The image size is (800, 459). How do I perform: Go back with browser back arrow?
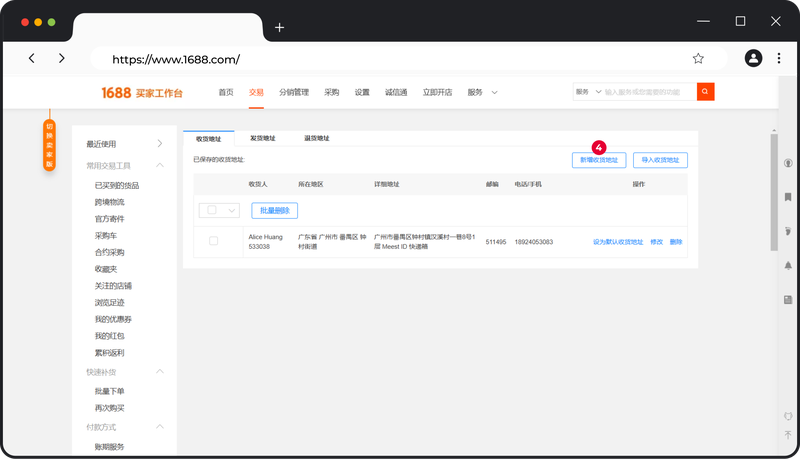(32, 59)
